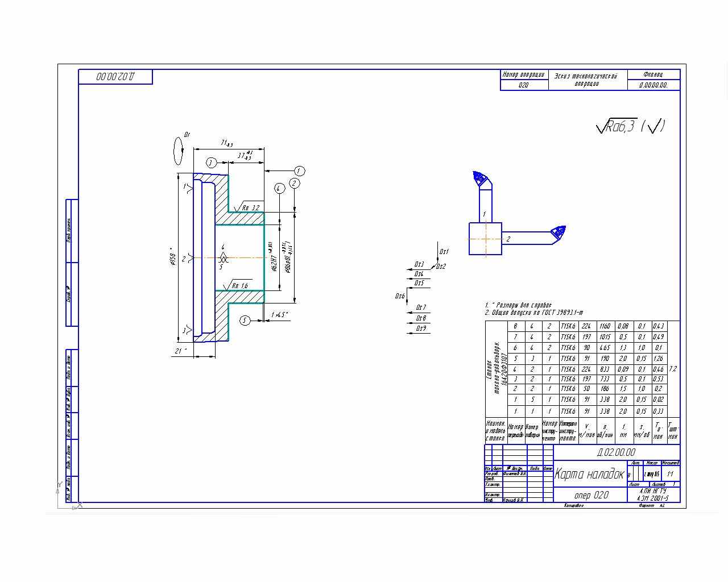Select the rotated 'Д.02.00.00' box in top-left corner
Image resolution: width=728 pixels, height=582 pixels.
(115, 77)
